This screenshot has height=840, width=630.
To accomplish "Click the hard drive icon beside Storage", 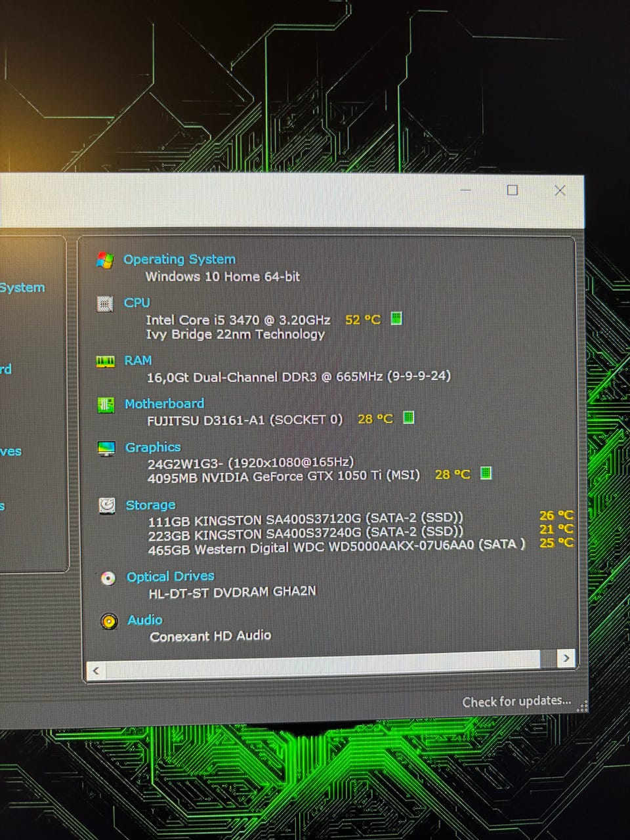I will point(107,505).
